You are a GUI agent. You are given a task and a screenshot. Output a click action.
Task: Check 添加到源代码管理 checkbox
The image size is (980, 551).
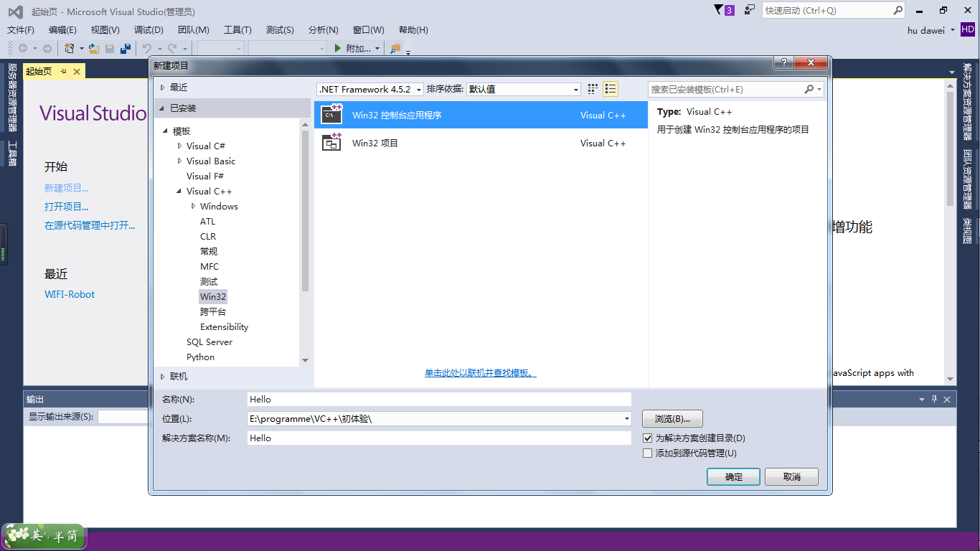click(x=648, y=453)
